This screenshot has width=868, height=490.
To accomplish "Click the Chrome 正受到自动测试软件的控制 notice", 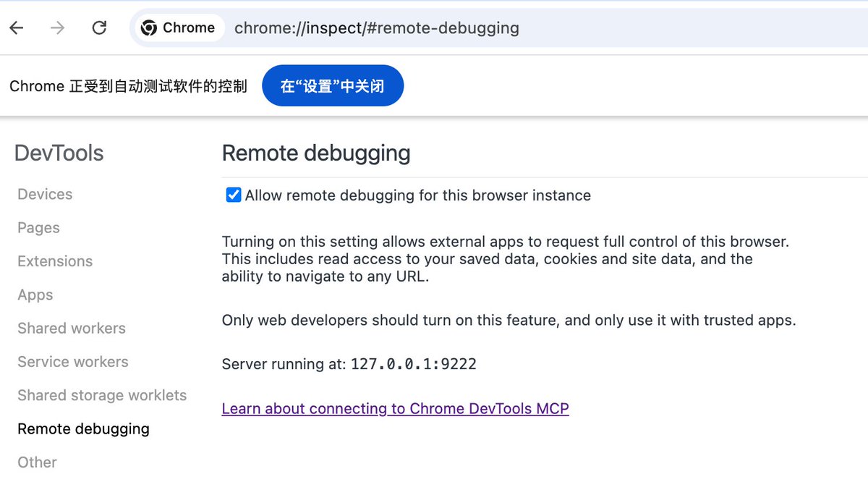I will click(128, 86).
